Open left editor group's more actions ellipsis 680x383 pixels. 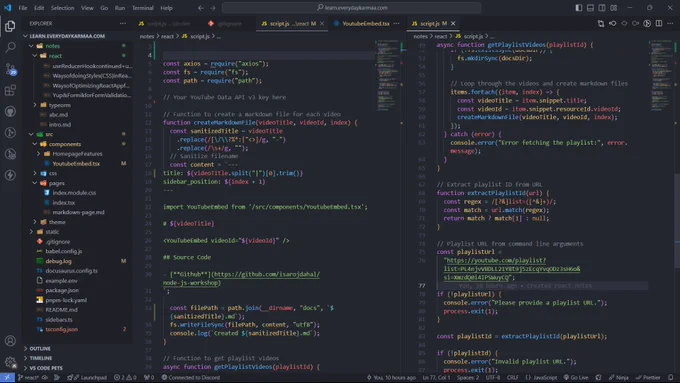[x=396, y=23]
